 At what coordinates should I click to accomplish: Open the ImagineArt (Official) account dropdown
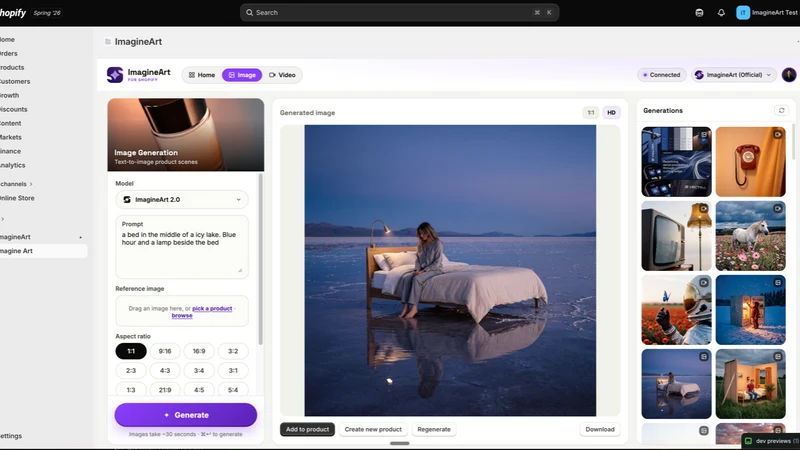[x=734, y=75]
